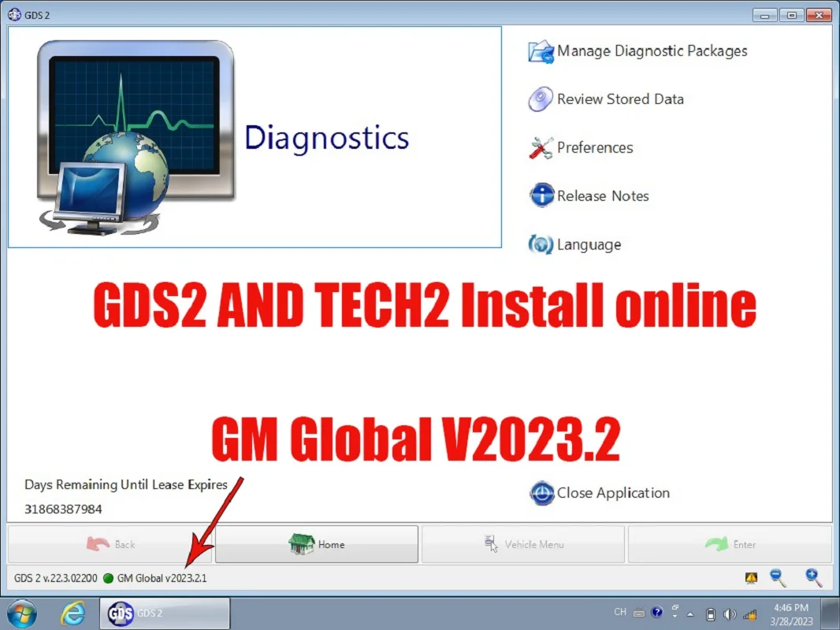
Task: Click the Back navigation button
Action: 110,544
